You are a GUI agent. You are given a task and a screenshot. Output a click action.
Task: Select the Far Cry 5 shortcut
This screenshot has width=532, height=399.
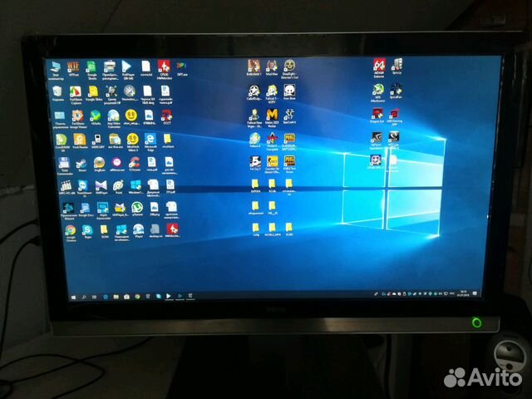(255, 161)
